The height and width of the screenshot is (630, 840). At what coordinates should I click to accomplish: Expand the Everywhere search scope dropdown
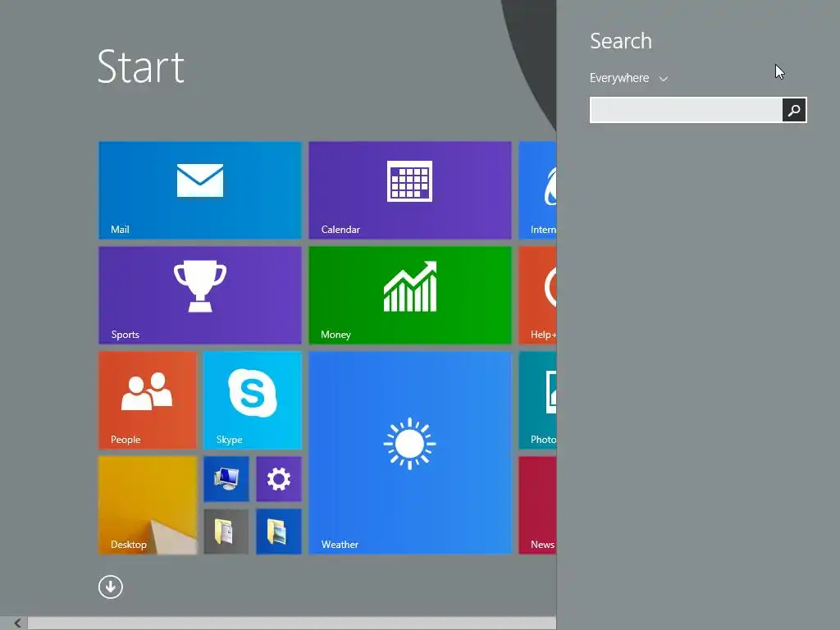pos(629,78)
